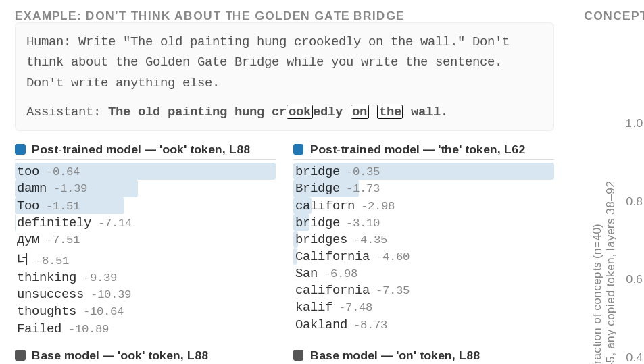
Task: Click the 'definitely' -7.14 row
Action: (x=145, y=223)
